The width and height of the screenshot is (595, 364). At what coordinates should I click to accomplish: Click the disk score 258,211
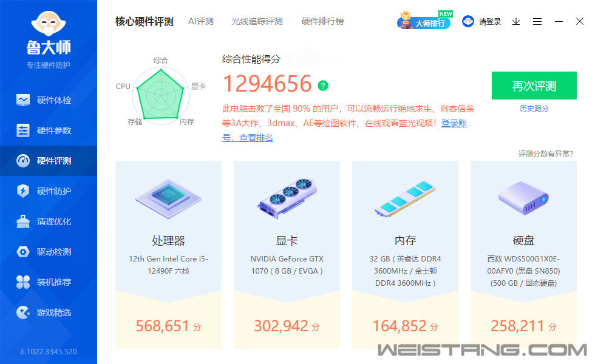coord(523,326)
